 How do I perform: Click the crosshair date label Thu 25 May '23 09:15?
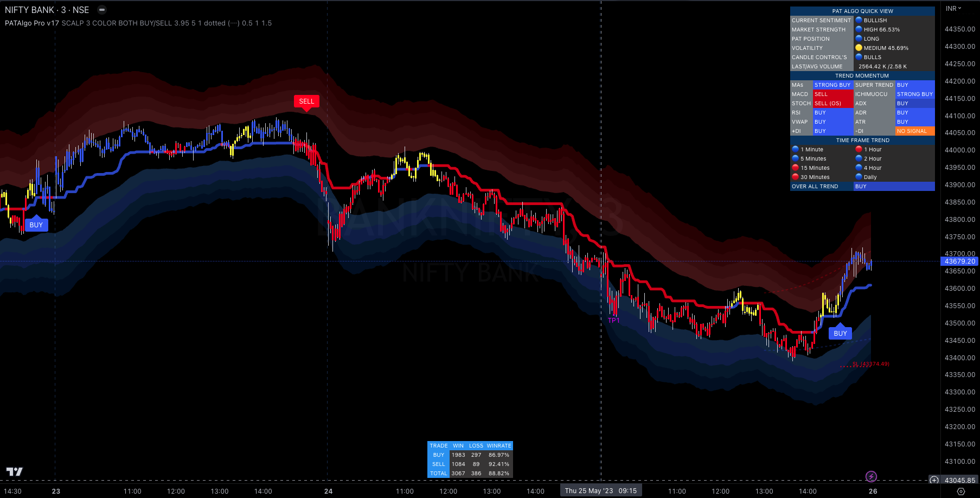601,490
